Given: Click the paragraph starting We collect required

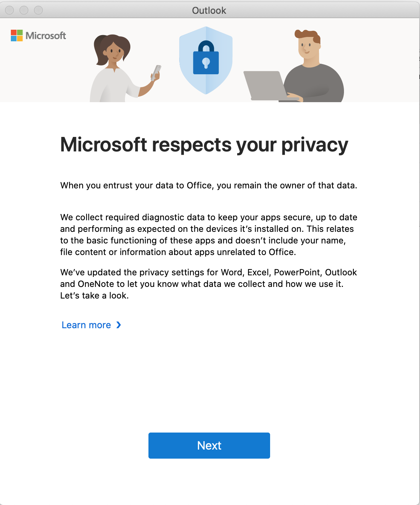Looking at the screenshot, I should coord(209,235).
